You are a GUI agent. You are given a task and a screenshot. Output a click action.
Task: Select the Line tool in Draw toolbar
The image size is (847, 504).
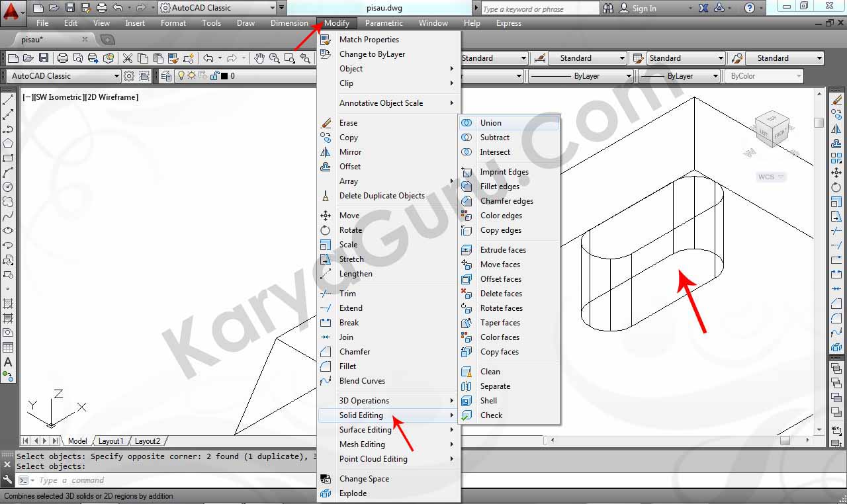[8, 101]
